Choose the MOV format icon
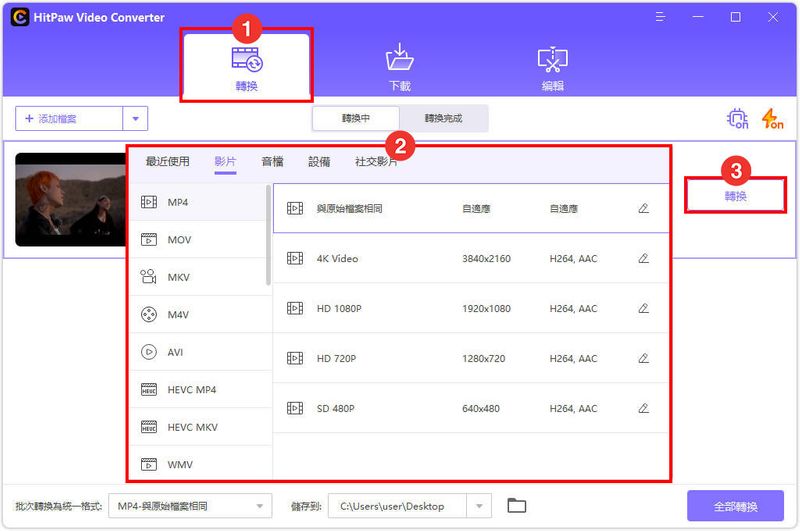Screen dimensions: 800x531 click(x=148, y=240)
